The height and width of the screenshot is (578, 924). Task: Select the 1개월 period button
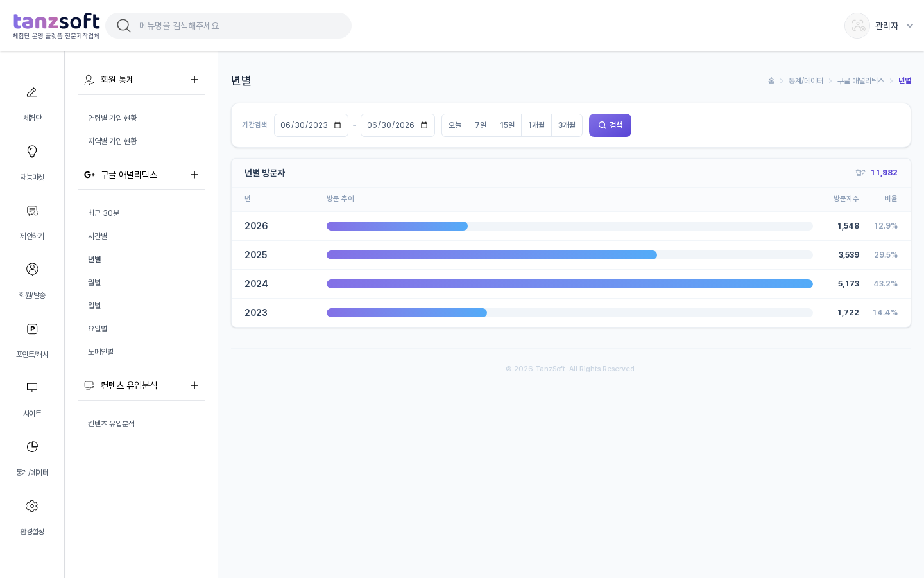536,125
